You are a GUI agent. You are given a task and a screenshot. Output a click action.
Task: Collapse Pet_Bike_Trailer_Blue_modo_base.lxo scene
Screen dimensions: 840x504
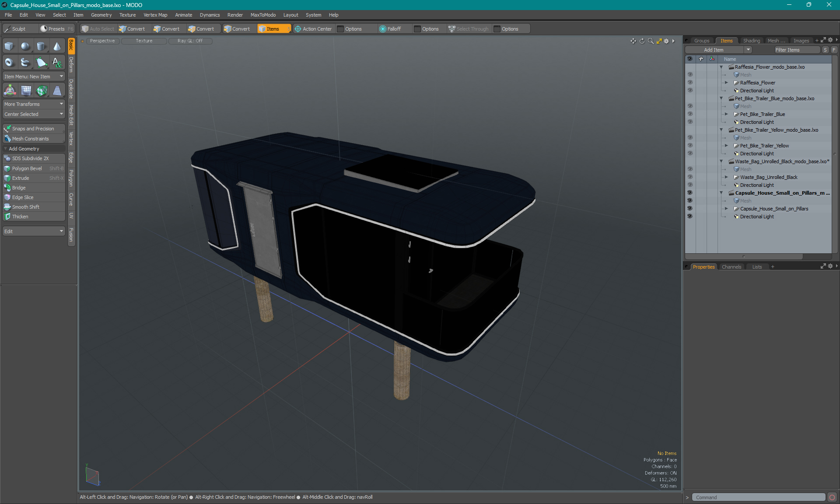721,98
